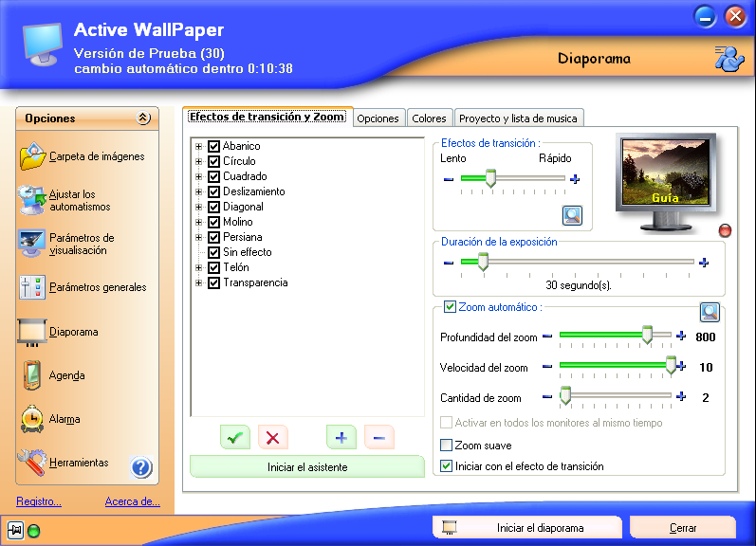This screenshot has width=756, height=546.
Task: Toggle the Deslizamiento checkbox
Action: 213,191
